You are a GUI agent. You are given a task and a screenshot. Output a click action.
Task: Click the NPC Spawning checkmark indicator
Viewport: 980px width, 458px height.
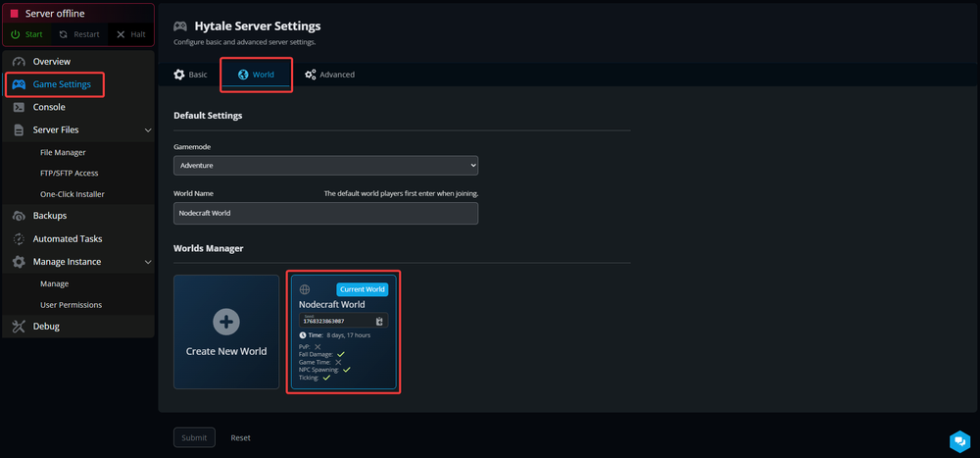coord(346,370)
